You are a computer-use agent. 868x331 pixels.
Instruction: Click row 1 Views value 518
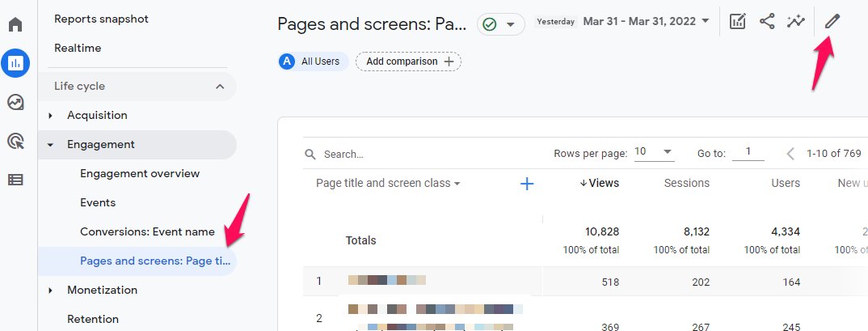(x=610, y=282)
